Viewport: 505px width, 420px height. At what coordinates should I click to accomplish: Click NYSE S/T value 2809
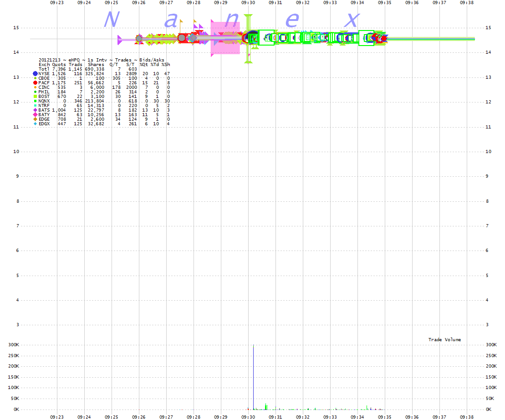tap(132, 74)
